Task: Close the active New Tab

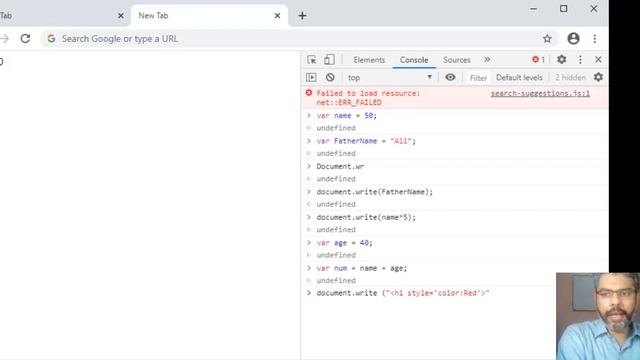Action: tap(277, 16)
